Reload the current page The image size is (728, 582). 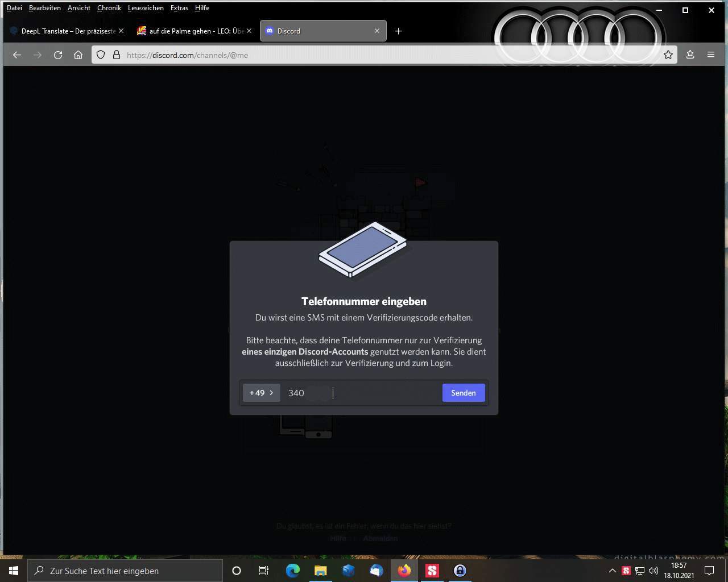[58, 55]
